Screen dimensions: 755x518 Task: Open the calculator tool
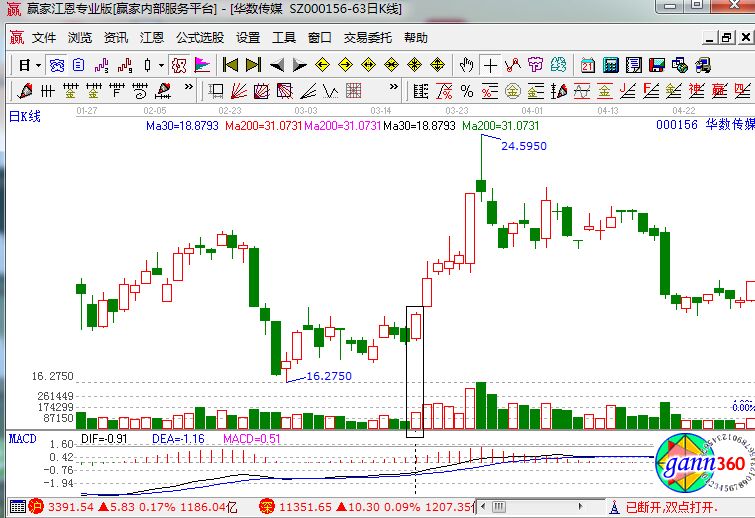tap(610, 65)
